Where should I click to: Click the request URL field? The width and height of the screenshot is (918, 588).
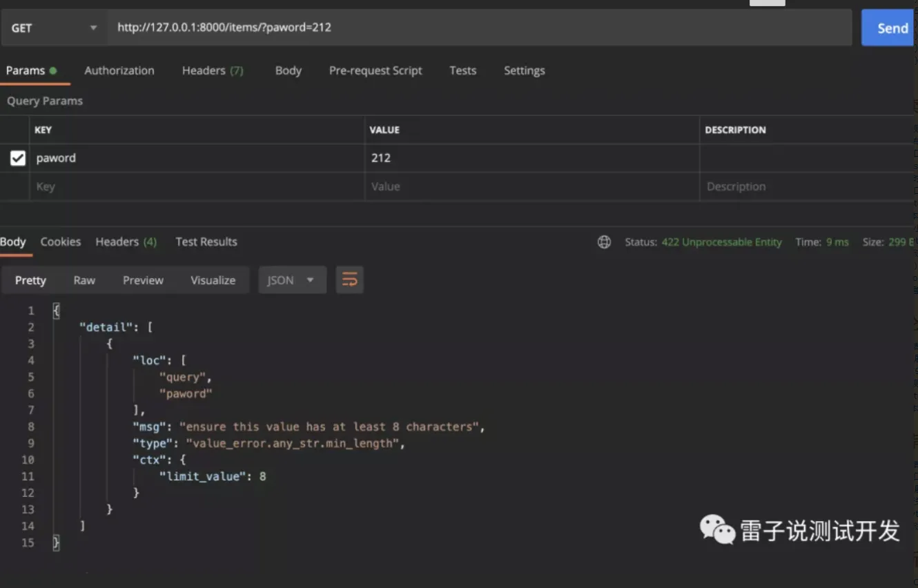tap(480, 28)
